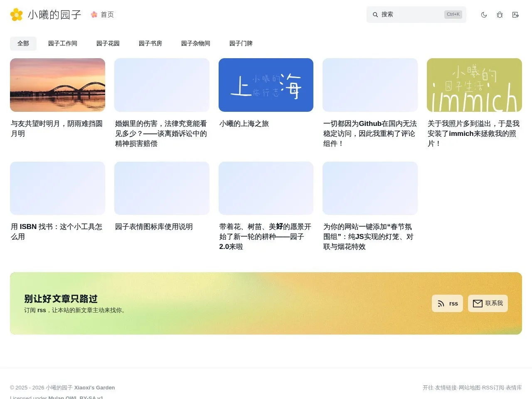
Task: Switch to the 园子杂物间 tab
Action: coord(196,43)
